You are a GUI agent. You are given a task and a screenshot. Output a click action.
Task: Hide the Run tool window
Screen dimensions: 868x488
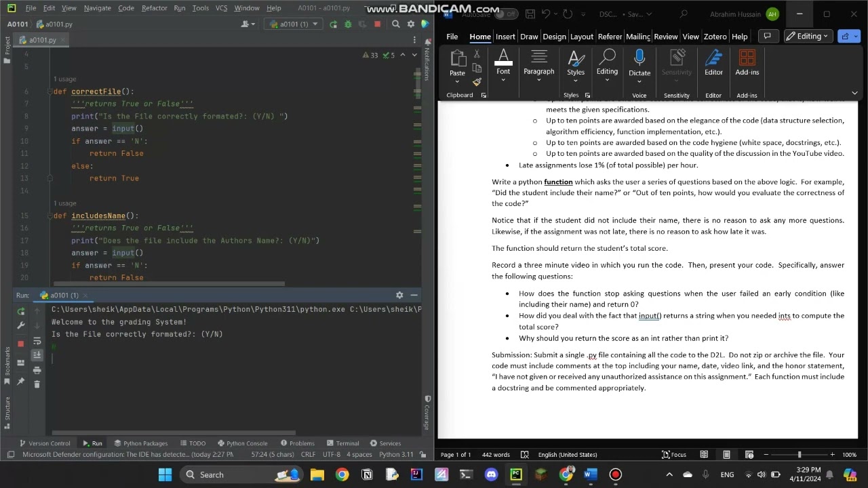(x=414, y=296)
